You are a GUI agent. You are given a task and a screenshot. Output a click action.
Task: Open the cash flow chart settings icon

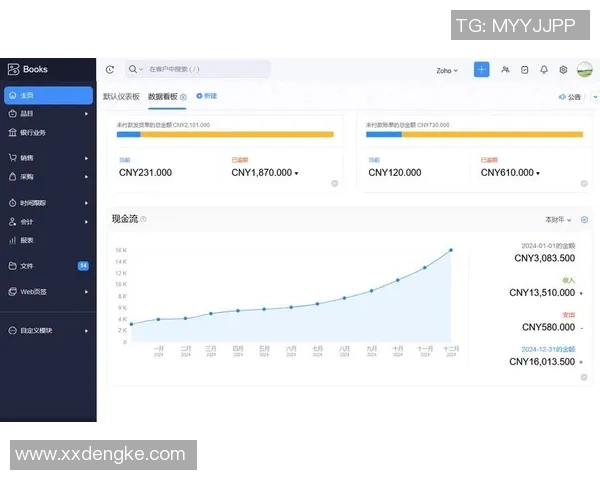[584, 219]
